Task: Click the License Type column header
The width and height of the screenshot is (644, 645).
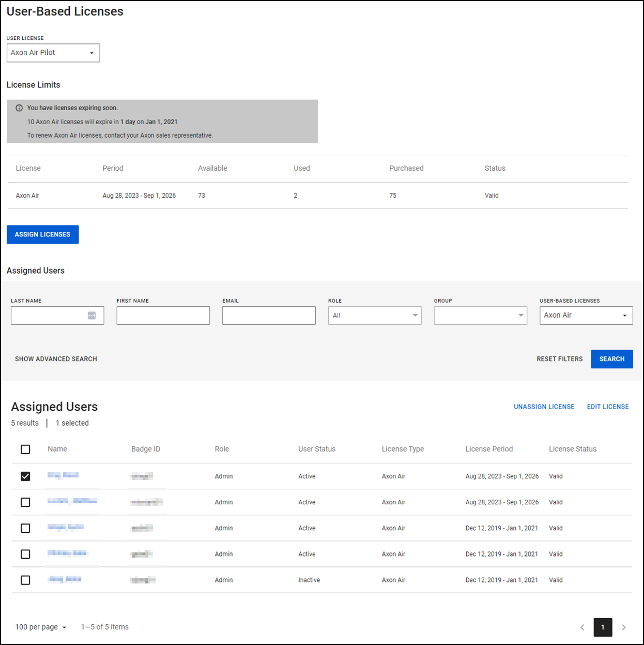Action: point(403,449)
